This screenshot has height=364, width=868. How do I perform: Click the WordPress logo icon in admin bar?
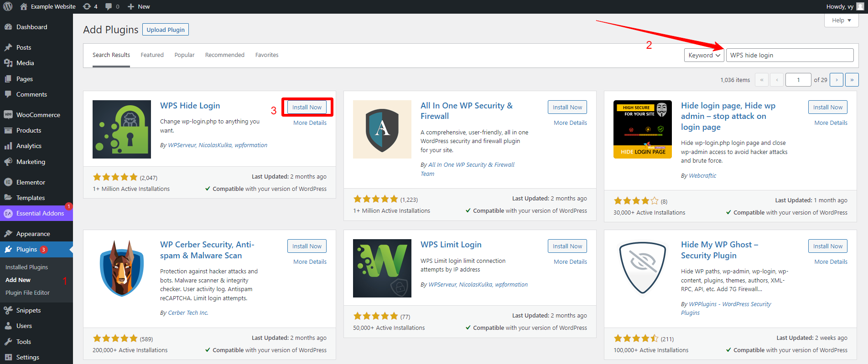[x=8, y=6]
